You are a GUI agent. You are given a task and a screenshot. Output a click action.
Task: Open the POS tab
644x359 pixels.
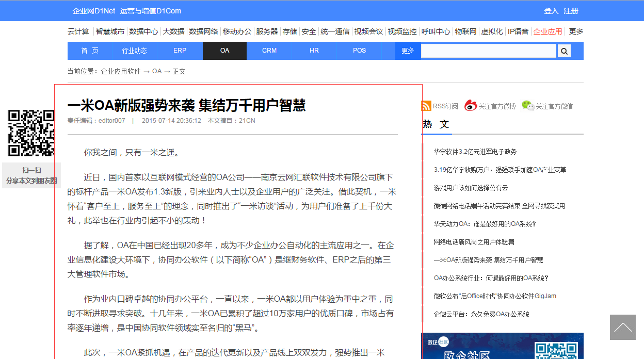click(360, 51)
